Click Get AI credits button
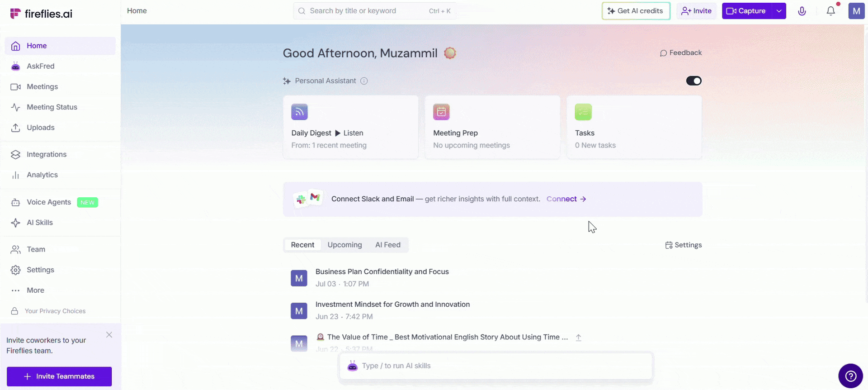 (x=636, y=11)
